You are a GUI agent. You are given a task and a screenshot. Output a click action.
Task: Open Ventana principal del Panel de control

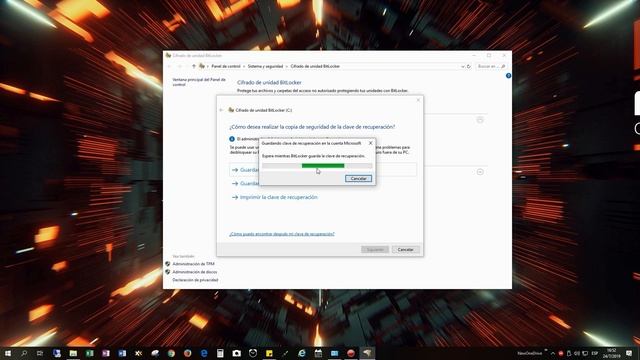pos(199,82)
